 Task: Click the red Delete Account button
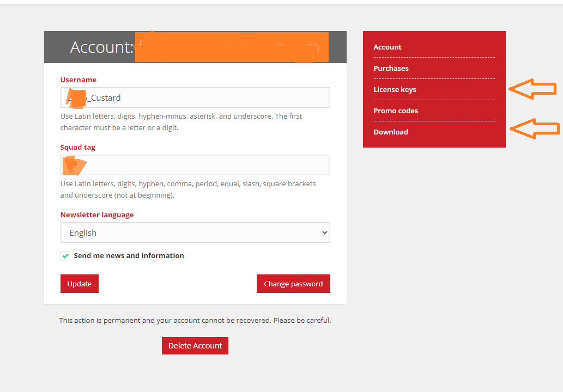195,346
